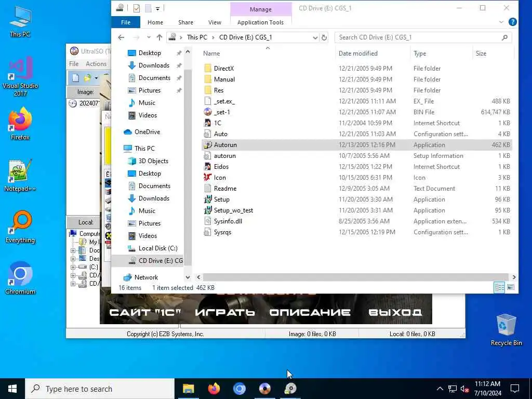532x399 pixels.
Task: Select Network in the navigation pane
Action: click(x=146, y=277)
